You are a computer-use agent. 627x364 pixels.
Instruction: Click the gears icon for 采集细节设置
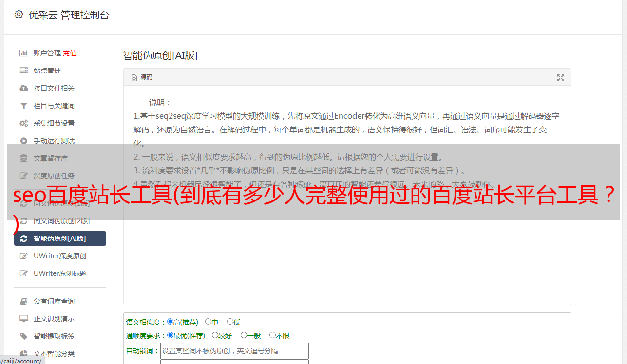[23, 123]
